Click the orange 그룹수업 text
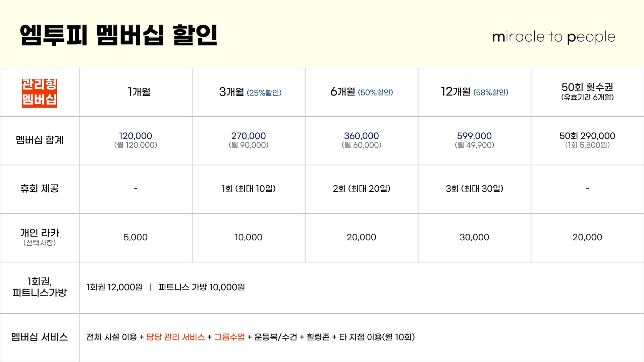This screenshot has width=644, height=362. point(229,337)
